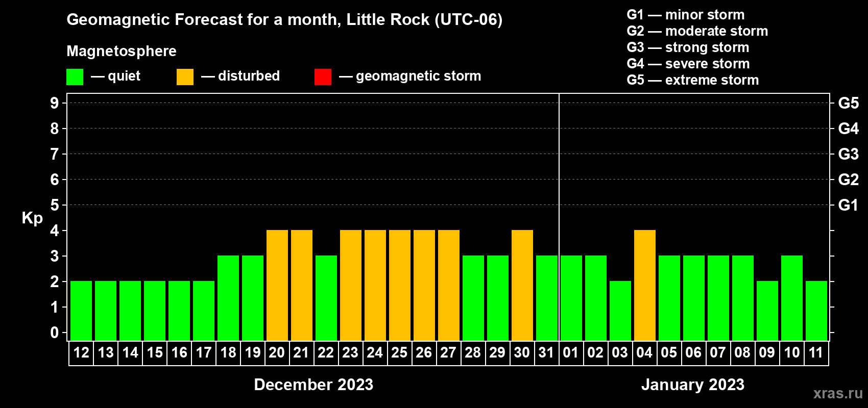Select the January 04 orange bar
The width and height of the screenshot is (868, 408).
(645, 285)
